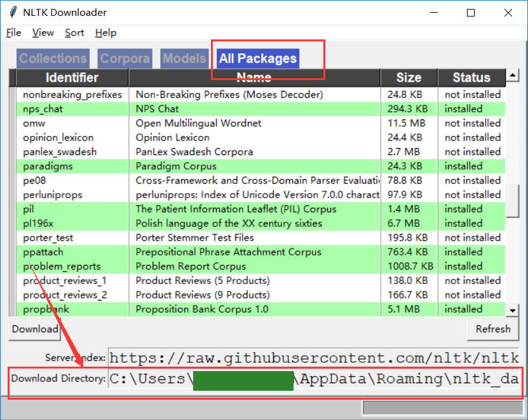Select the propbank identifier
The width and height of the screenshot is (528, 420).
tap(46, 309)
